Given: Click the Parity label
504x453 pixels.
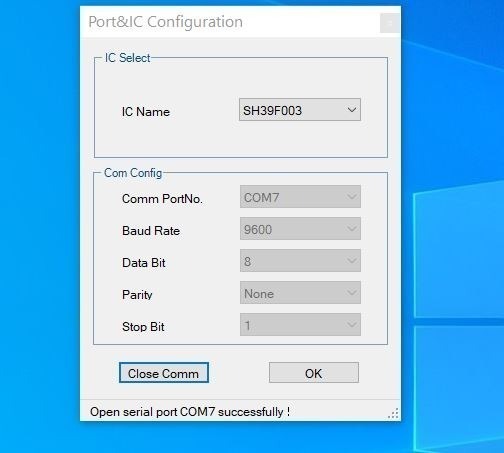Looking at the screenshot, I should point(137,295).
